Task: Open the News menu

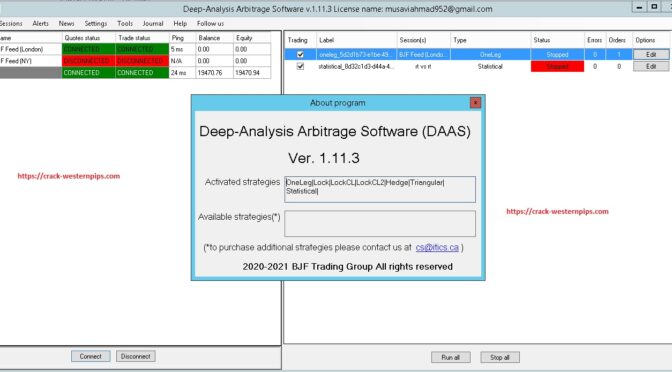Action: [66, 24]
